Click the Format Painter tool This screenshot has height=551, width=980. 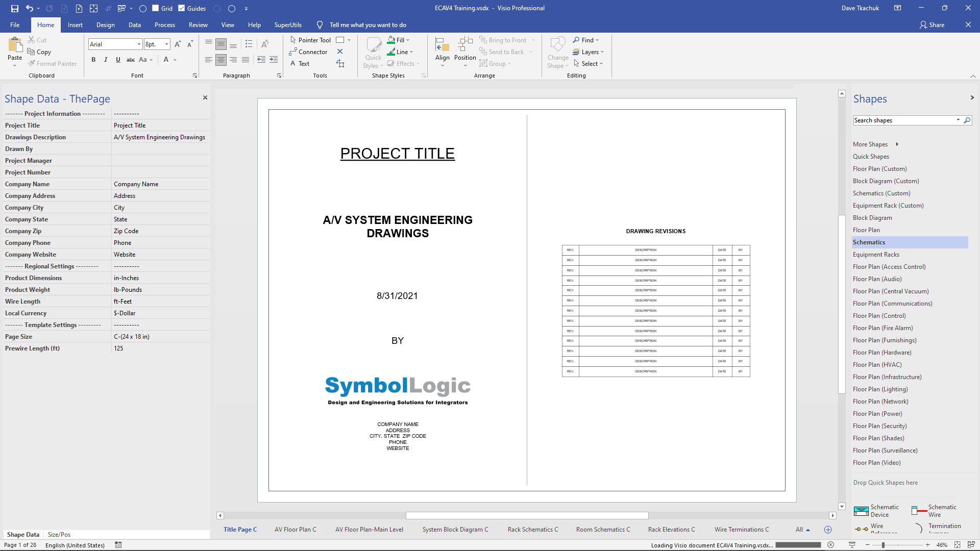pos(53,63)
